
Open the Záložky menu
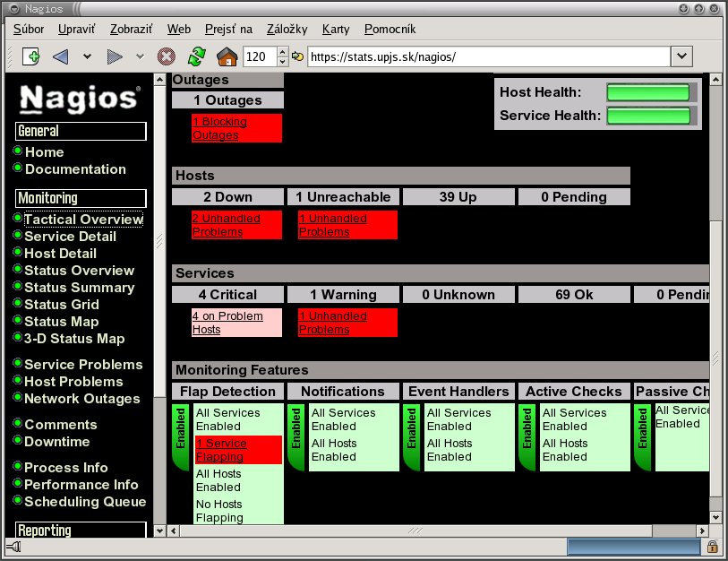pyautogui.click(x=287, y=29)
